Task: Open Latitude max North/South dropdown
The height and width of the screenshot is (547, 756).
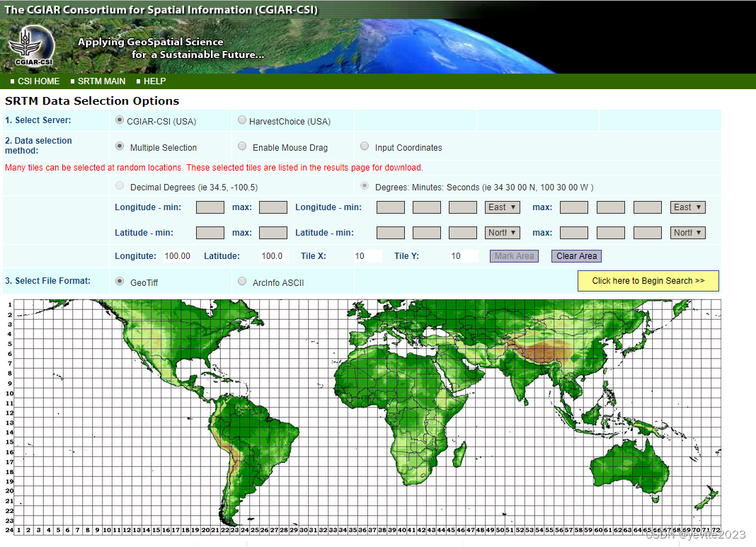Action: (687, 233)
